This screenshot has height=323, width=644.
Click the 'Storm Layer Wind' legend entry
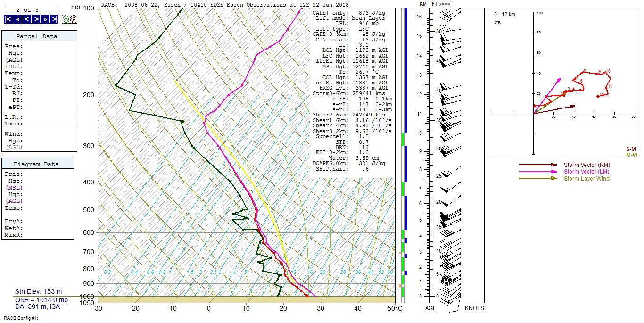(586, 179)
